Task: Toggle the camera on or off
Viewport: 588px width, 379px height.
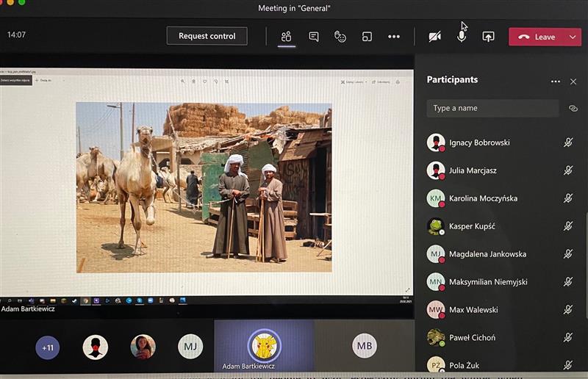Action: coord(435,36)
